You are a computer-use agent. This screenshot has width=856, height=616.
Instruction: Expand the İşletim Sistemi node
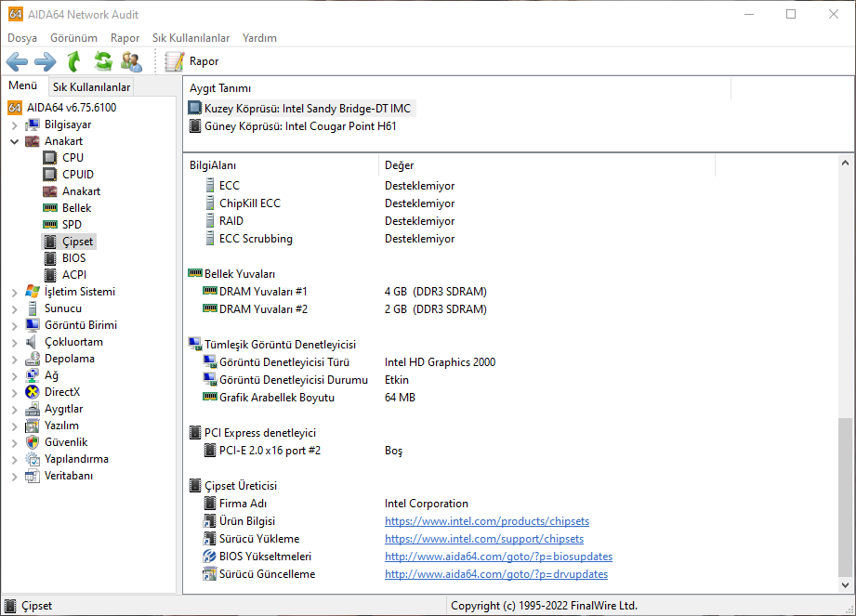tap(15, 293)
